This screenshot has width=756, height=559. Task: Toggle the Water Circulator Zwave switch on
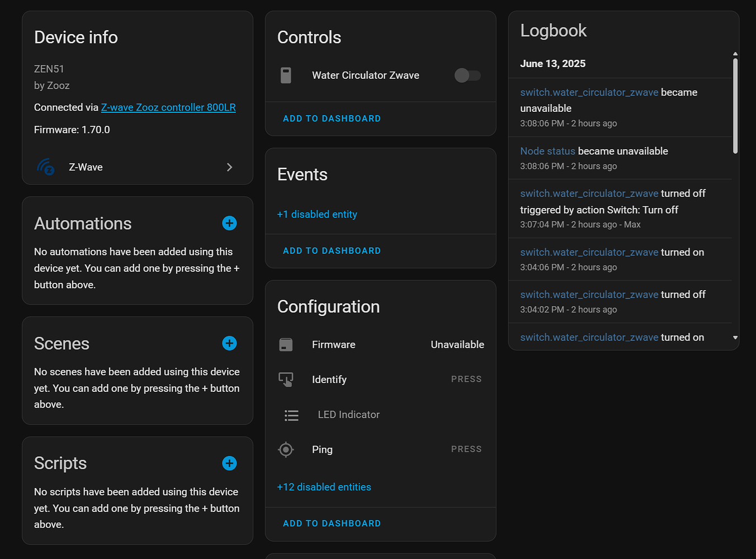(x=468, y=75)
